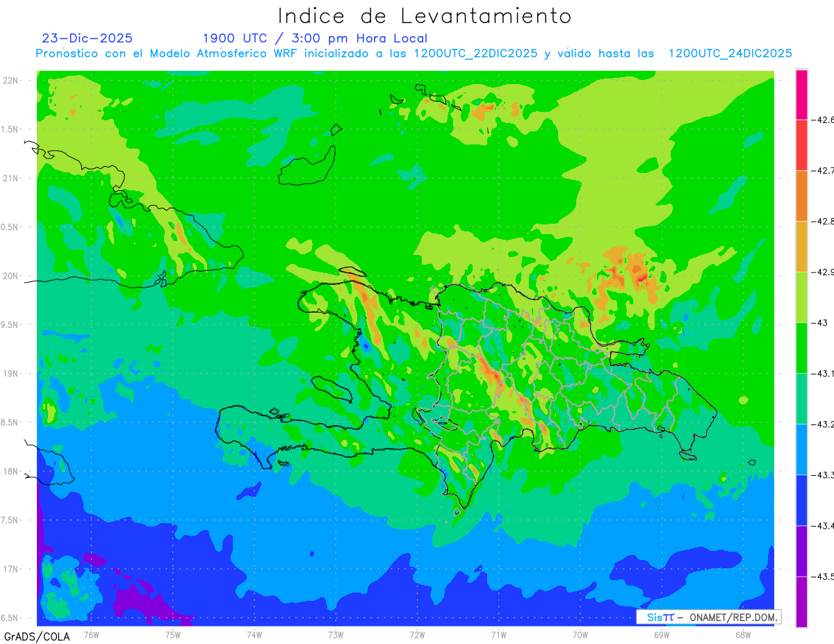This screenshot has height=644, width=834.
Task: Click the '20N' latitude label
Action: [12, 276]
